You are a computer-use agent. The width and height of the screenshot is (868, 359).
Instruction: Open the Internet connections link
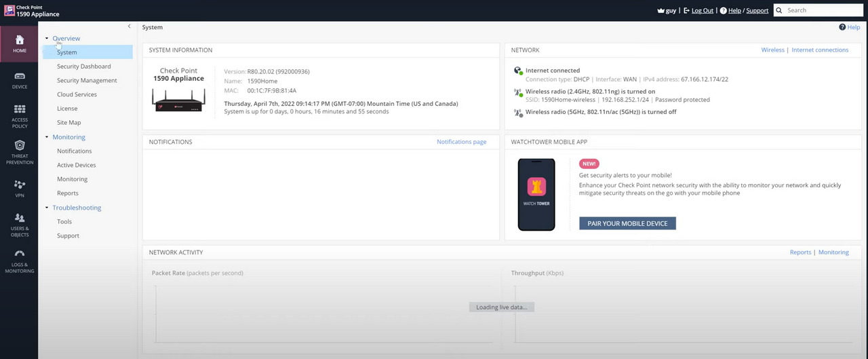(x=820, y=50)
